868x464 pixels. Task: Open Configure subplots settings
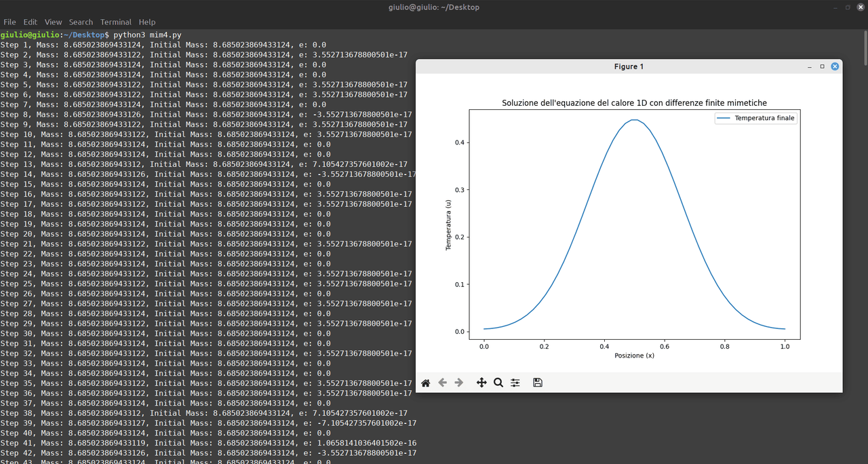tap(515, 383)
